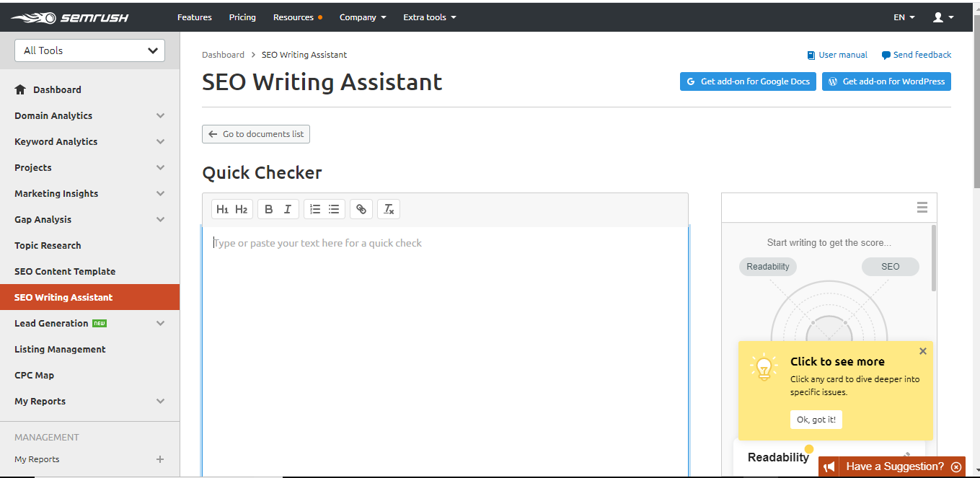Open the All Tools dropdown
Image resolution: width=980 pixels, height=478 pixels.
(x=89, y=50)
